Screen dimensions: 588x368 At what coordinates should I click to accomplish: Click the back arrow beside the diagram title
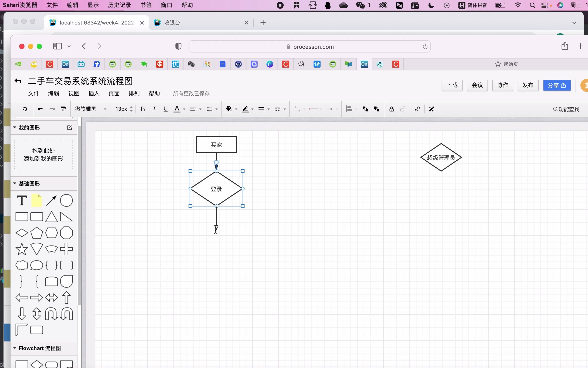(18, 81)
